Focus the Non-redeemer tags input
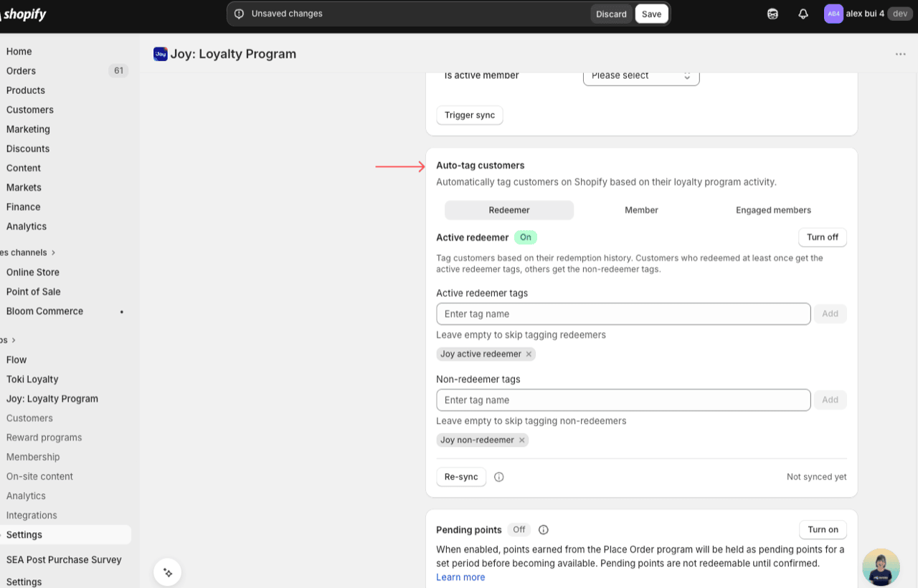Screen dimensions: 918x588 click(x=623, y=400)
